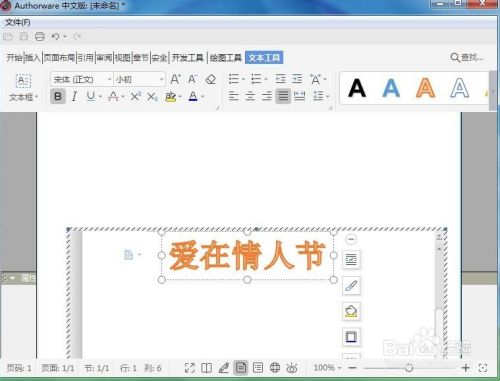Screen dimensions: 500x381
Task: Click the increase indent icon
Action: tap(297, 79)
